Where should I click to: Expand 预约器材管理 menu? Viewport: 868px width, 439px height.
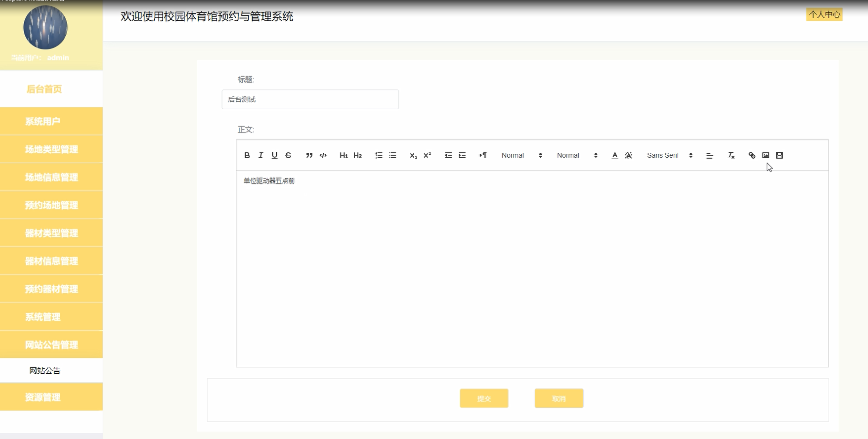tap(51, 289)
